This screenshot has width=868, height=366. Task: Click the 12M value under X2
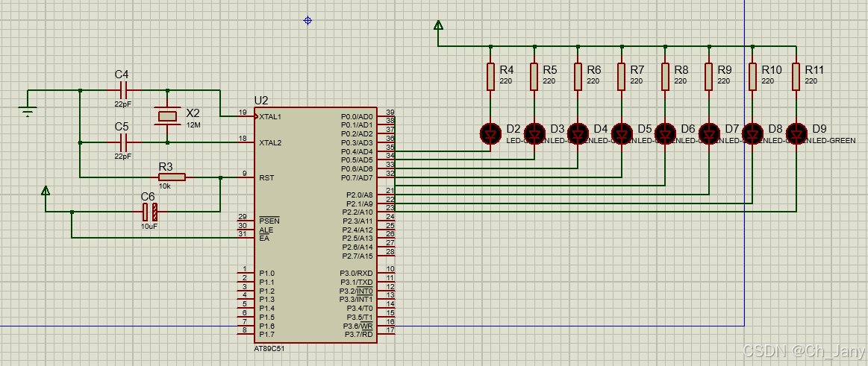tap(193, 125)
